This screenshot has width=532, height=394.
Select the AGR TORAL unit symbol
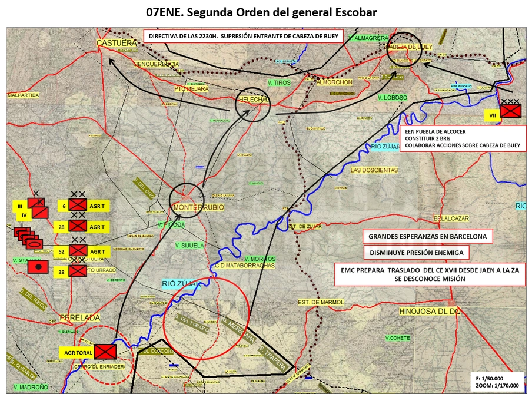click(105, 352)
